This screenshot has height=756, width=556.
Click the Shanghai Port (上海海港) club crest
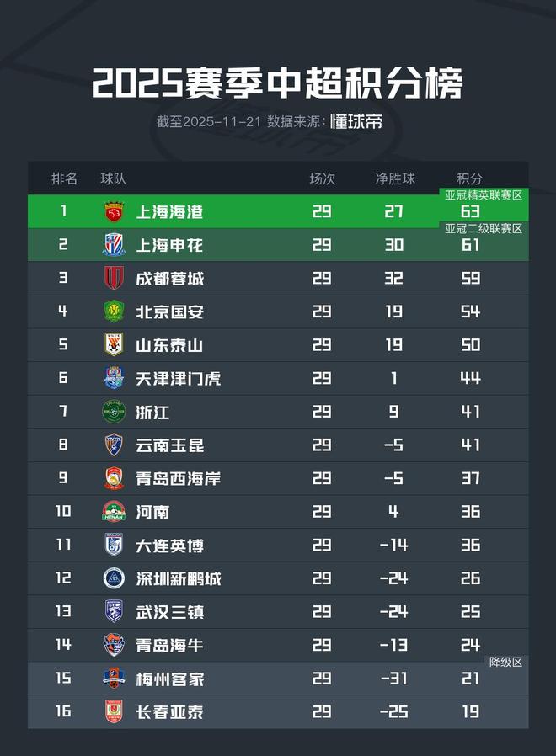click(x=114, y=211)
